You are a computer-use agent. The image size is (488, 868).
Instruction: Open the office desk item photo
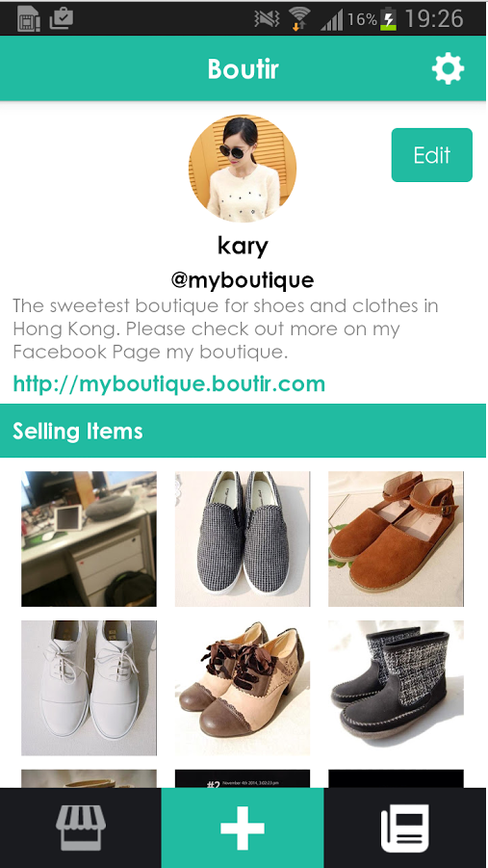pyautogui.click(x=90, y=539)
